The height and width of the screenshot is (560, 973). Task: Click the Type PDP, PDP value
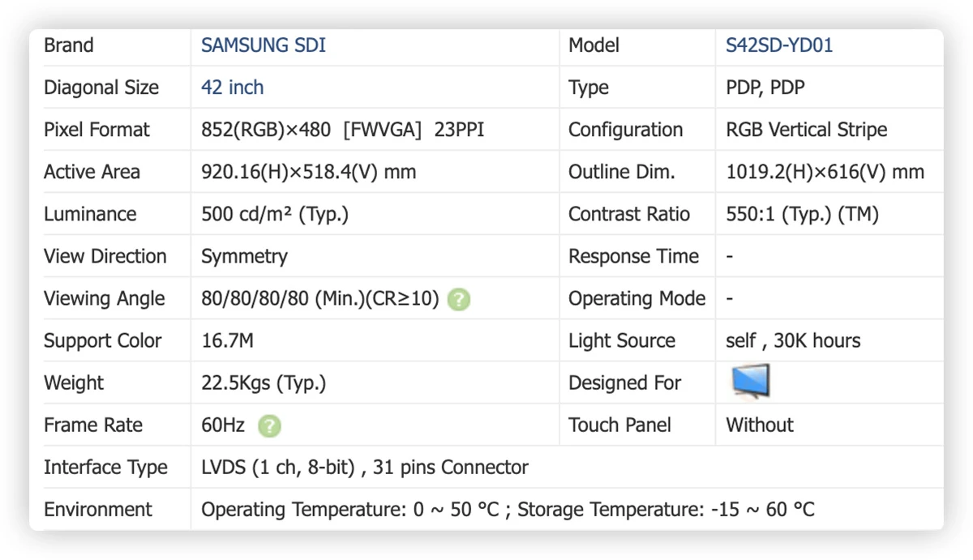765,88
